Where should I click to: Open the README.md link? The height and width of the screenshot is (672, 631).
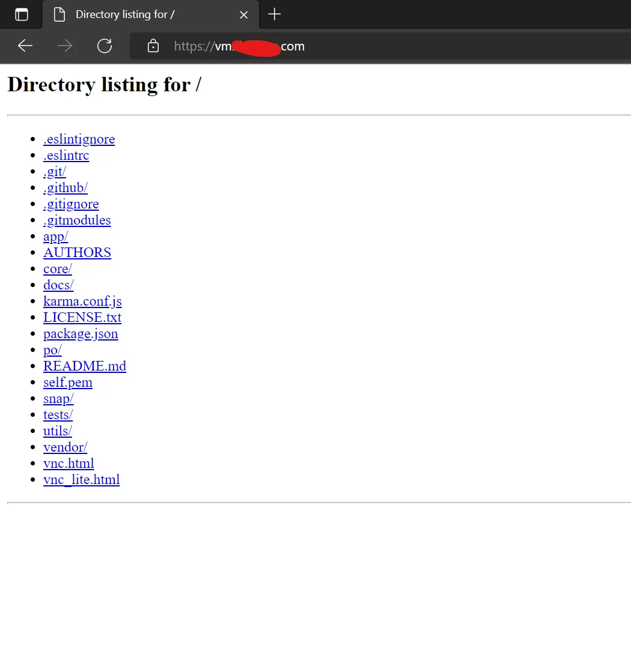pos(84,366)
